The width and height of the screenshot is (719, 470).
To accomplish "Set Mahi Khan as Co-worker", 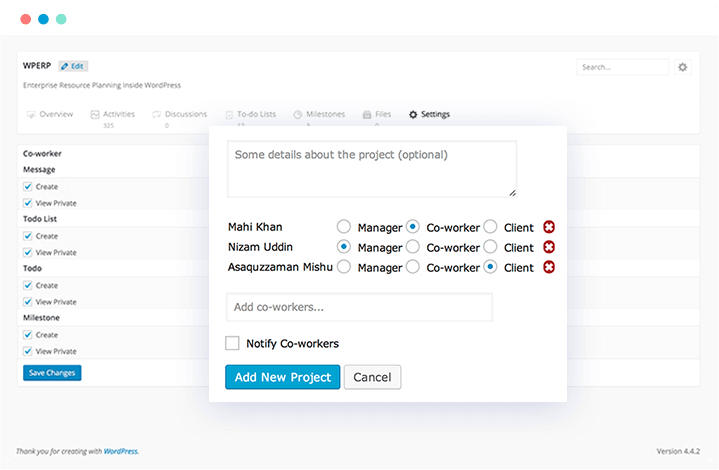I will [413, 227].
